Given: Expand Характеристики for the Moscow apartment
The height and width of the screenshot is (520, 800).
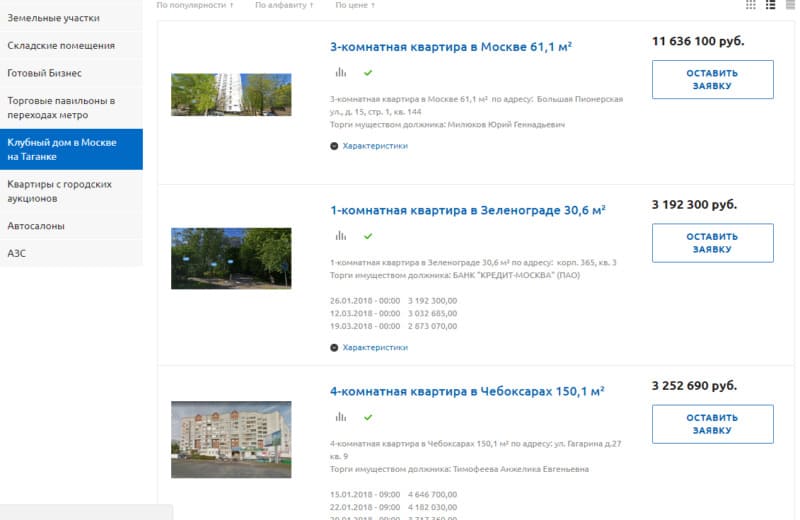Looking at the screenshot, I should click(369, 146).
